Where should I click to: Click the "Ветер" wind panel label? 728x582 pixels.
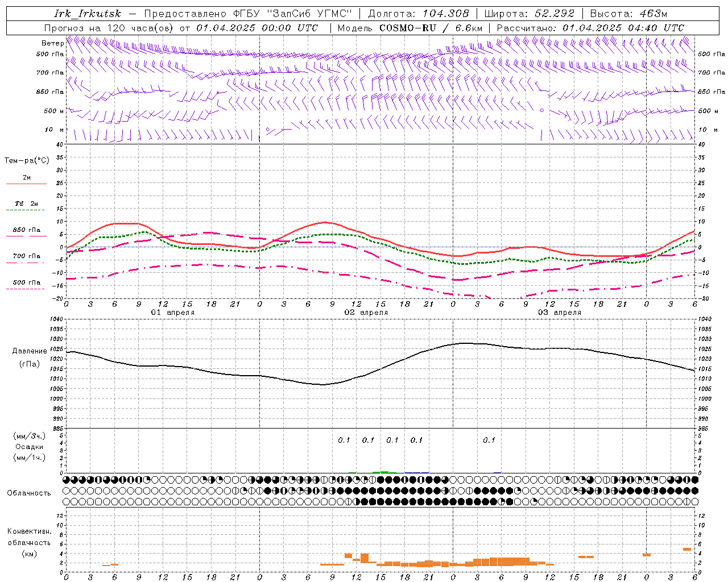tap(52, 43)
